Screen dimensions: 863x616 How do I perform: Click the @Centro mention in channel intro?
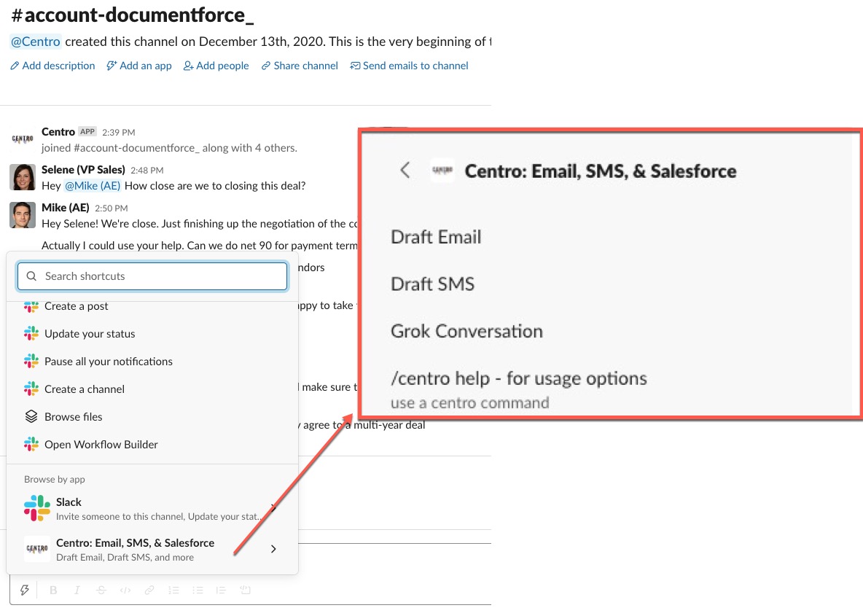click(36, 42)
